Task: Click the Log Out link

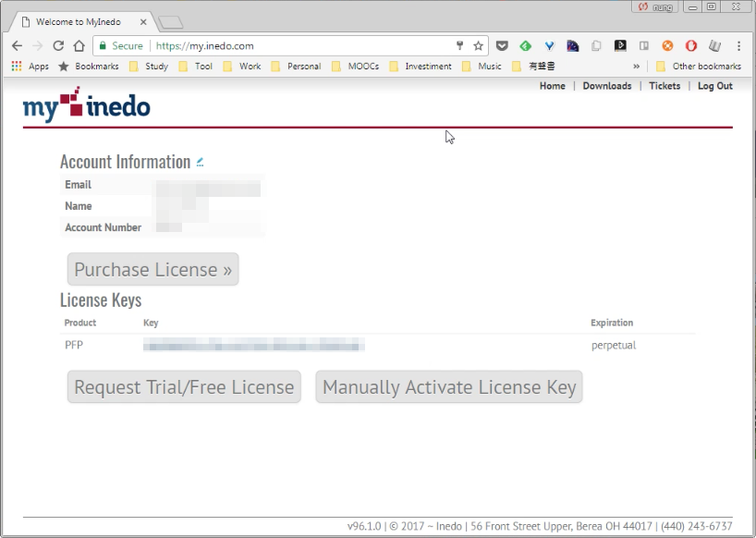Action: (715, 86)
